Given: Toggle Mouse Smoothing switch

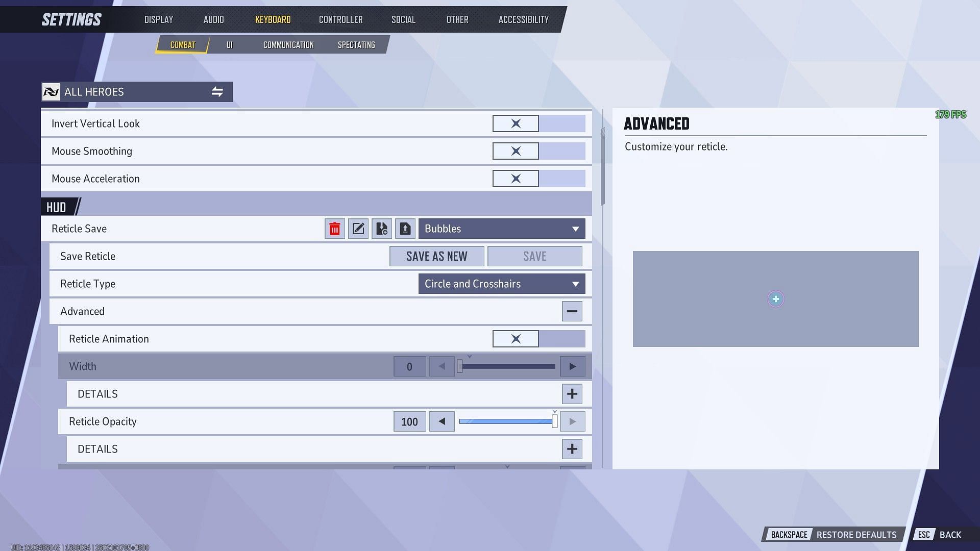Looking at the screenshot, I should pyautogui.click(x=538, y=151).
